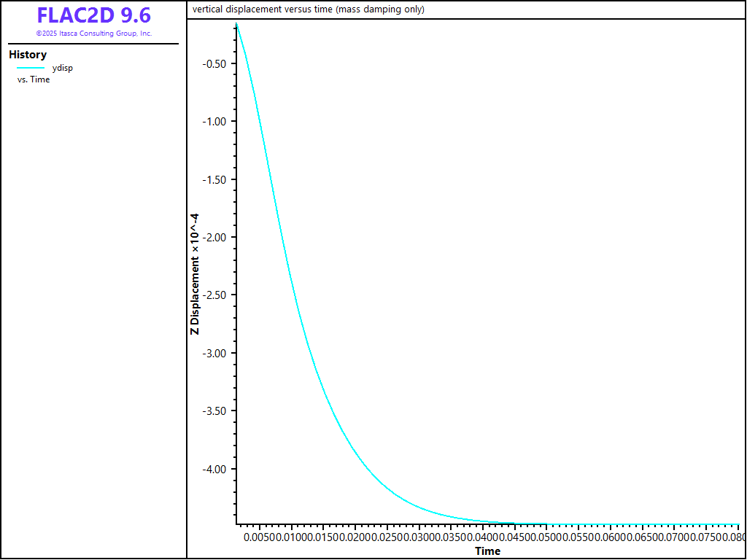This screenshot has height=560, width=747.
Task: Select the History legend heading
Action: click(x=28, y=55)
